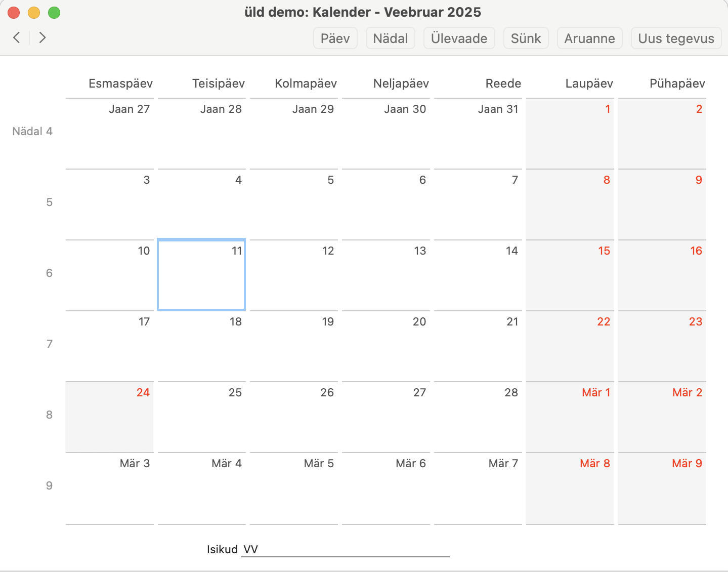728x572 pixels.
Task: Select the day cell Jaan 28
Action: point(202,134)
